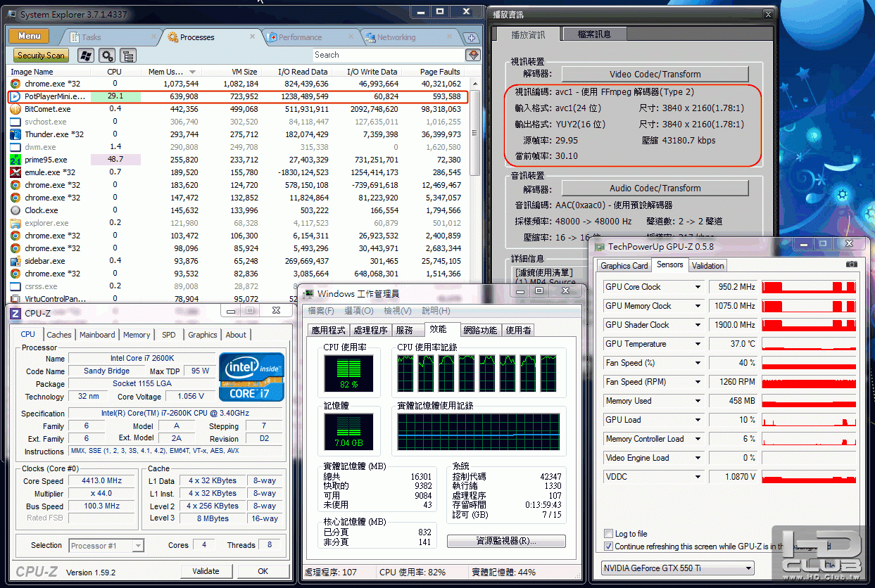
Task: Switch to the 檔案訊息 tab
Action: click(x=594, y=34)
